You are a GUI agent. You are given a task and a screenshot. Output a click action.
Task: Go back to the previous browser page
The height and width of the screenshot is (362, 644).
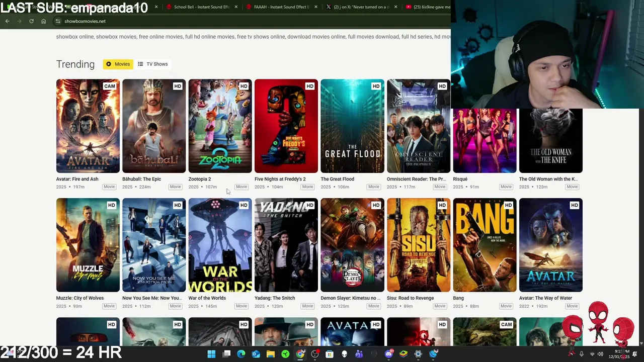(7, 21)
